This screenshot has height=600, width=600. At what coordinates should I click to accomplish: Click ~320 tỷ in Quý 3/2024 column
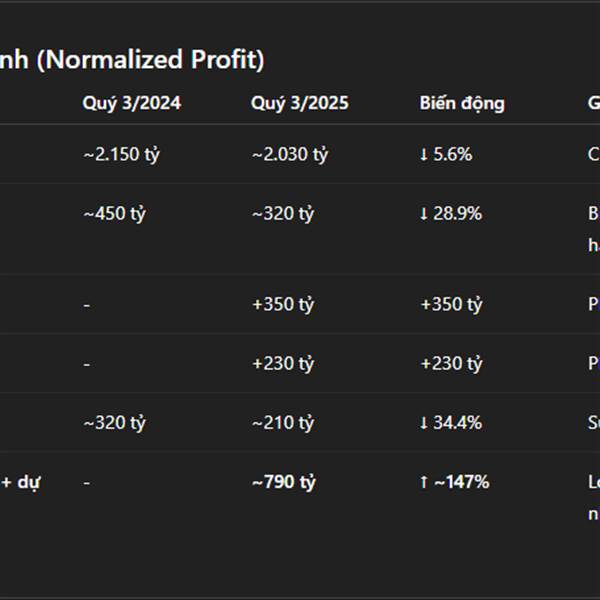click(114, 422)
